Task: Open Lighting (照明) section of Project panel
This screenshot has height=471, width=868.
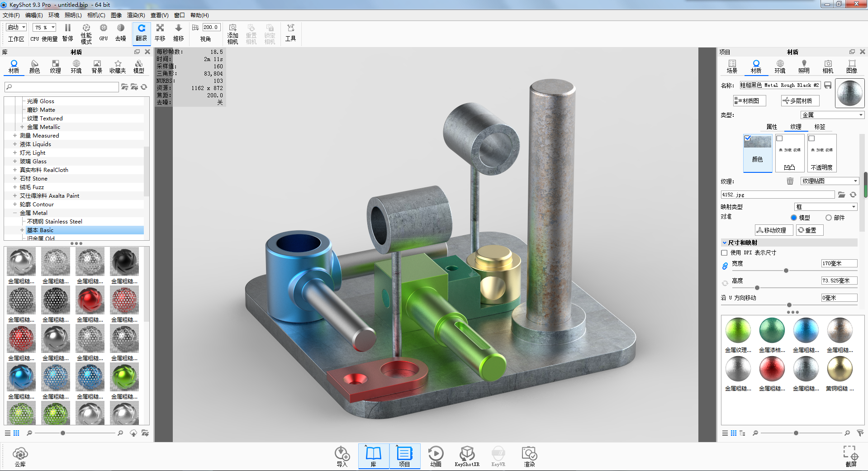Action: (x=804, y=67)
